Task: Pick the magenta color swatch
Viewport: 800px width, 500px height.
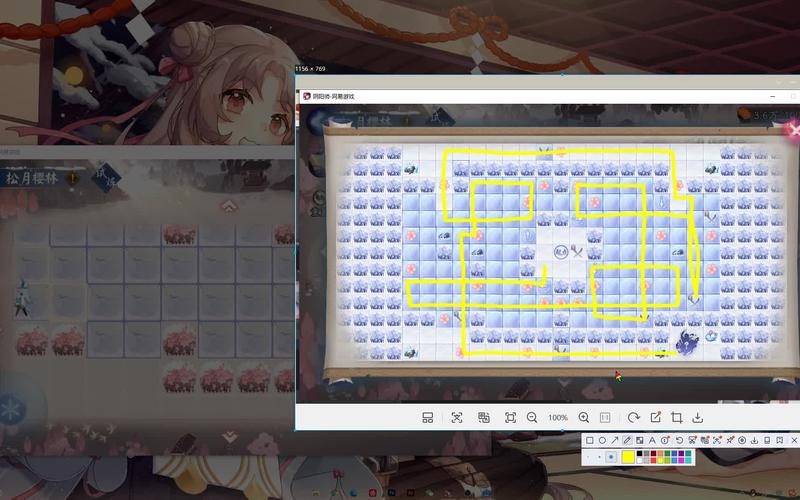Action: pyautogui.click(x=681, y=460)
